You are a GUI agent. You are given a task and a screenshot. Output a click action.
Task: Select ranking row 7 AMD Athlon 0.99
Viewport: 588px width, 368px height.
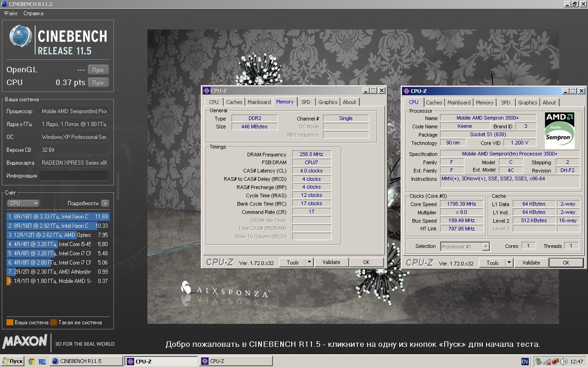[58, 271]
